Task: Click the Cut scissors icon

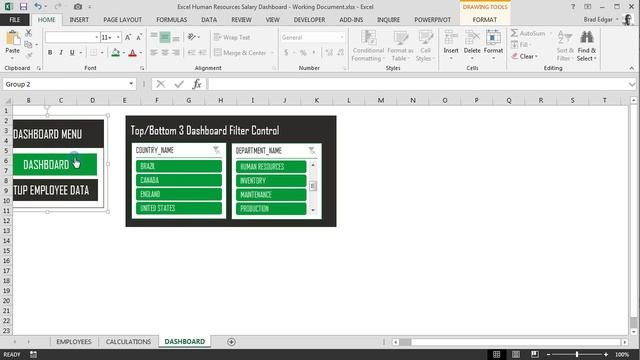Action: [x=28, y=33]
